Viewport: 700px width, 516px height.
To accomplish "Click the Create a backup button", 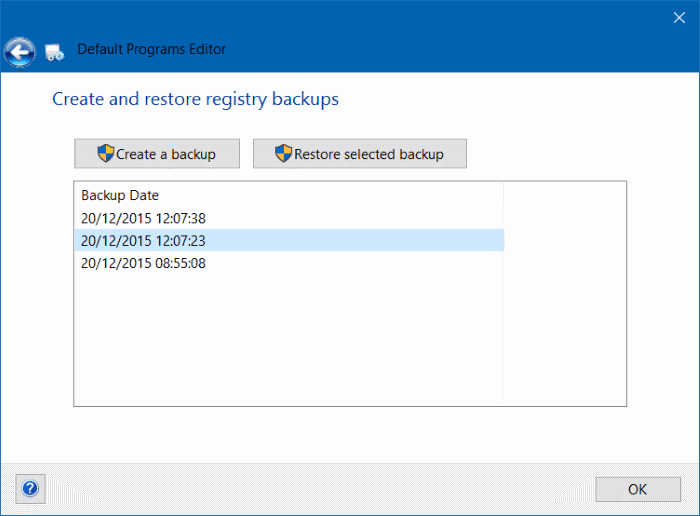I will click(x=157, y=154).
